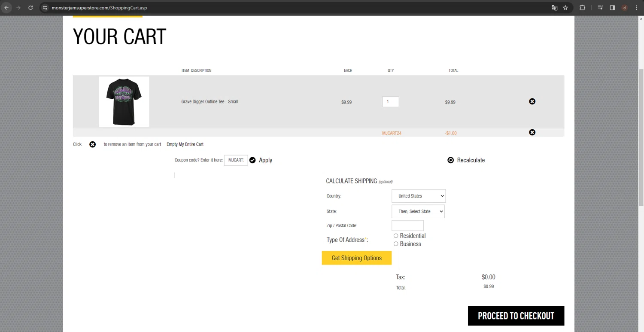Screen dimensions: 644x332
Task: Apply the coupon code
Action: coord(265,160)
